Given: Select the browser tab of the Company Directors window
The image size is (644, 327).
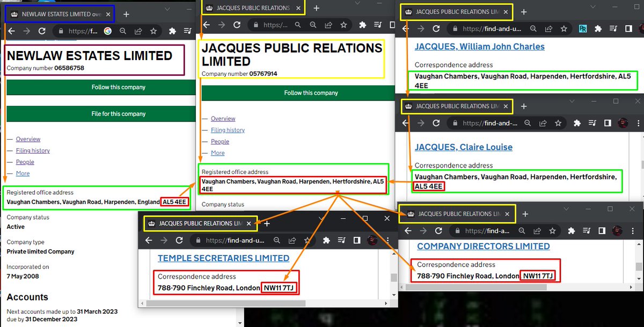Looking at the screenshot, I should pos(457,214).
